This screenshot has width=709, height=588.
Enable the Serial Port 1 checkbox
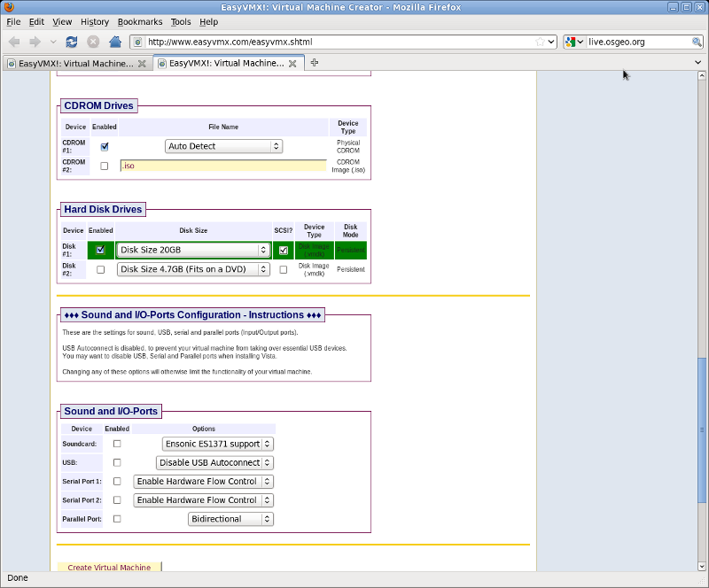[117, 482]
